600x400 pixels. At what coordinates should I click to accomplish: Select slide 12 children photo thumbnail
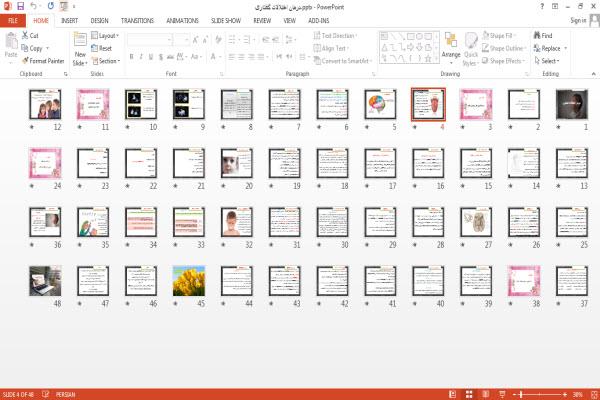pyautogui.click(x=45, y=104)
